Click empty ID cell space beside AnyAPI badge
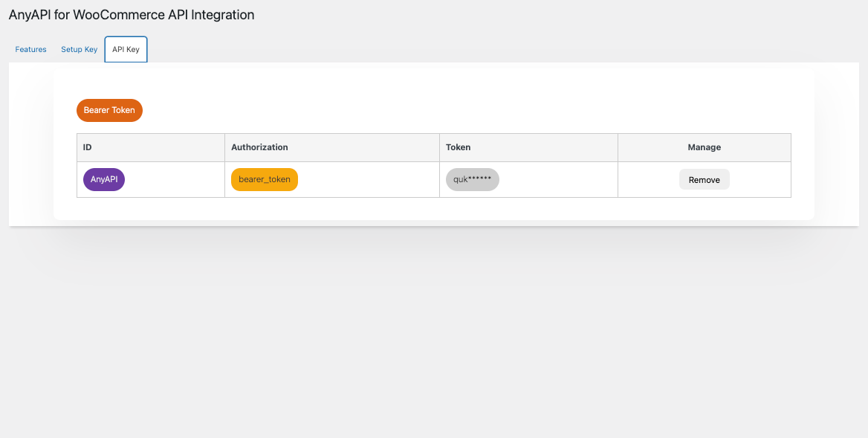868x438 pixels. point(175,180)
